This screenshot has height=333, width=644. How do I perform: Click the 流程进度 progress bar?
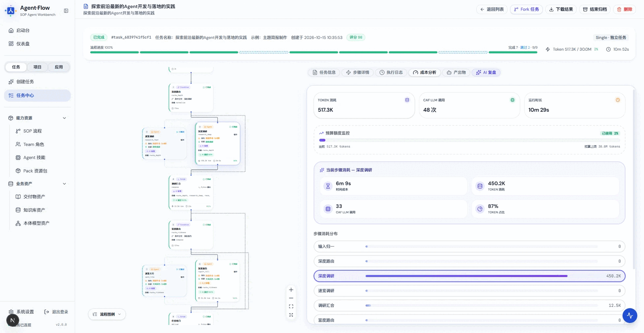pos(314,52)
